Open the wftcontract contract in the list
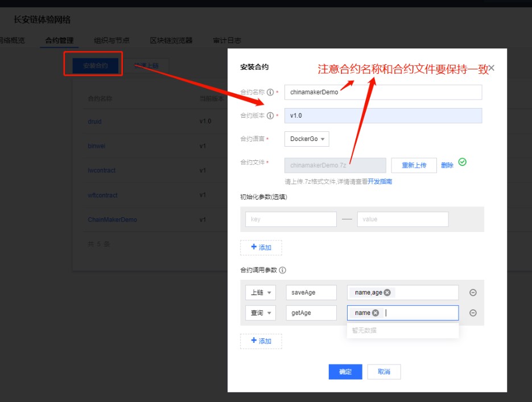This screenshot has height=402, width=532. coord(102,195)
